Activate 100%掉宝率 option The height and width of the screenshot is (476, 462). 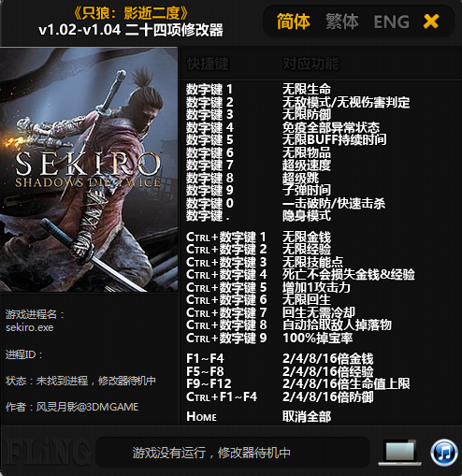318,338
